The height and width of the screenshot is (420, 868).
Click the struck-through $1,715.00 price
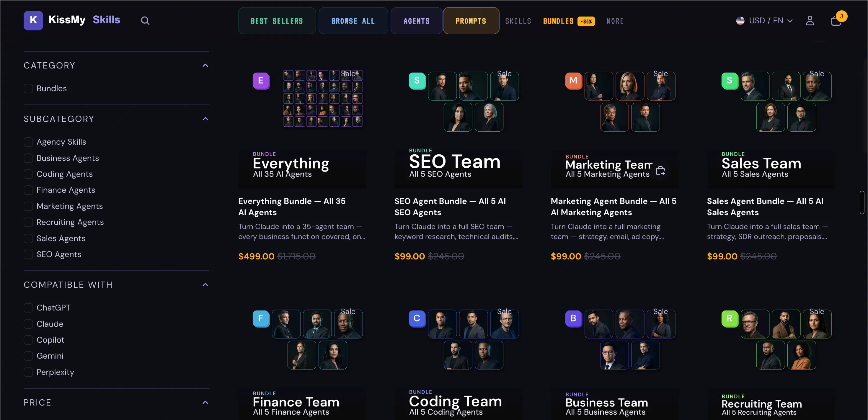click(x=296, y=256)
